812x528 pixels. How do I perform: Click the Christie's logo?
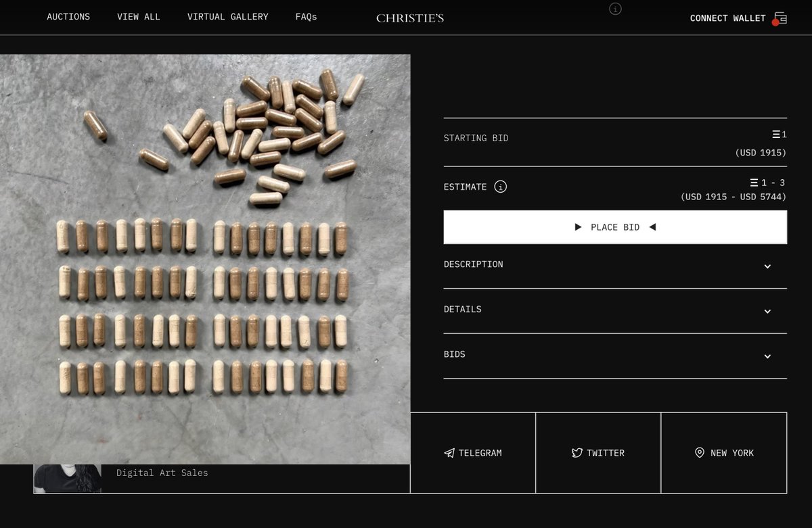point(410,18)
